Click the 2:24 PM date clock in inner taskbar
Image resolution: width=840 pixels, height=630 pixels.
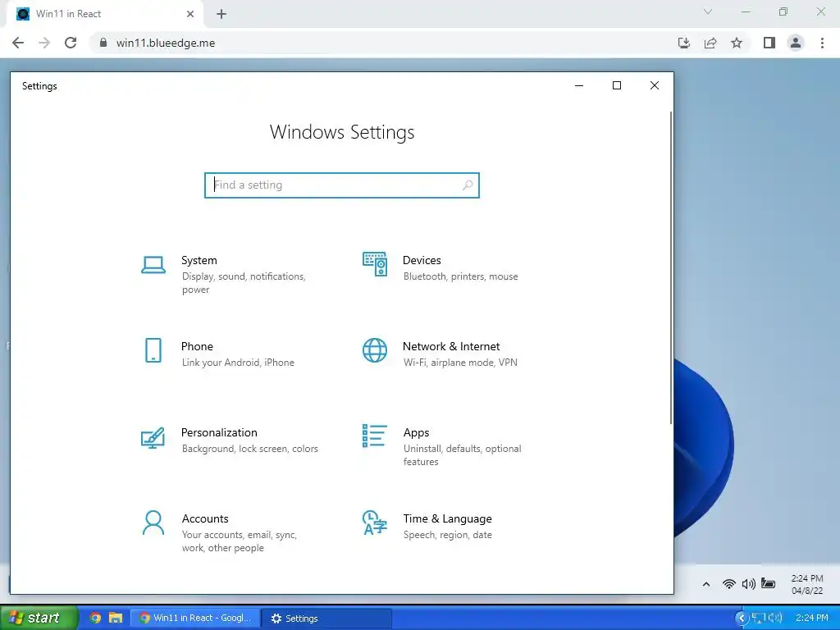coord(807,584)
